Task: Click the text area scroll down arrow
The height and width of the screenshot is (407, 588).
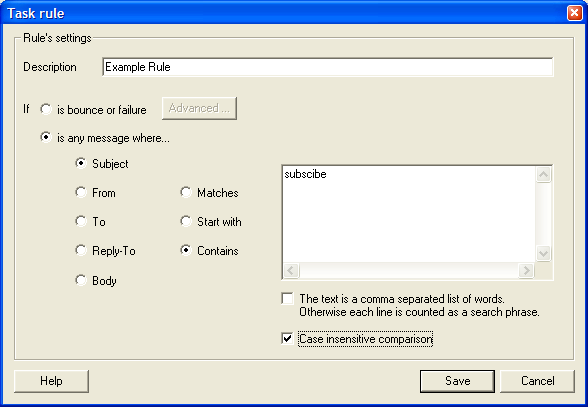Action: 543,254
